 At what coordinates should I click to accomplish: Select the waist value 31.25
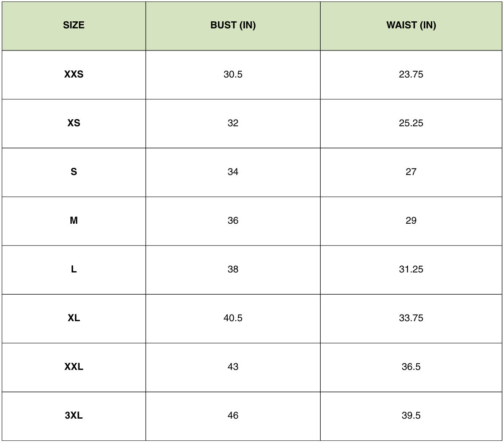tap(411, 269)
